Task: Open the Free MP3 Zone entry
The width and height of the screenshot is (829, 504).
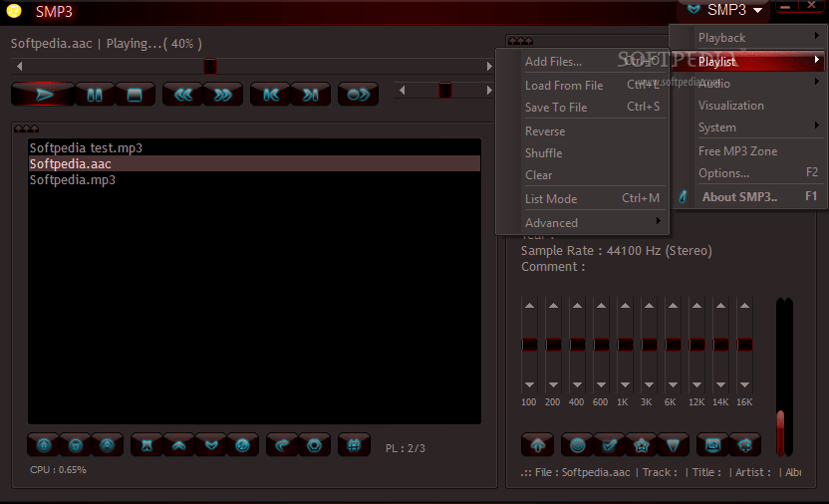Action: 747,151
